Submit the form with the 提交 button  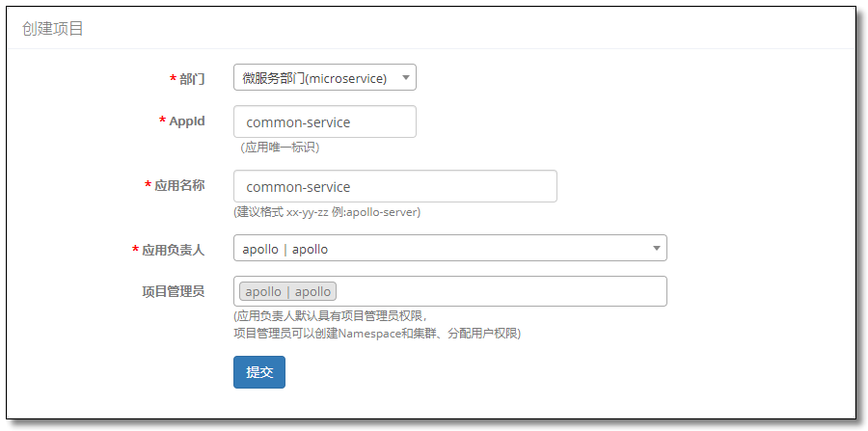pos(259,372)
